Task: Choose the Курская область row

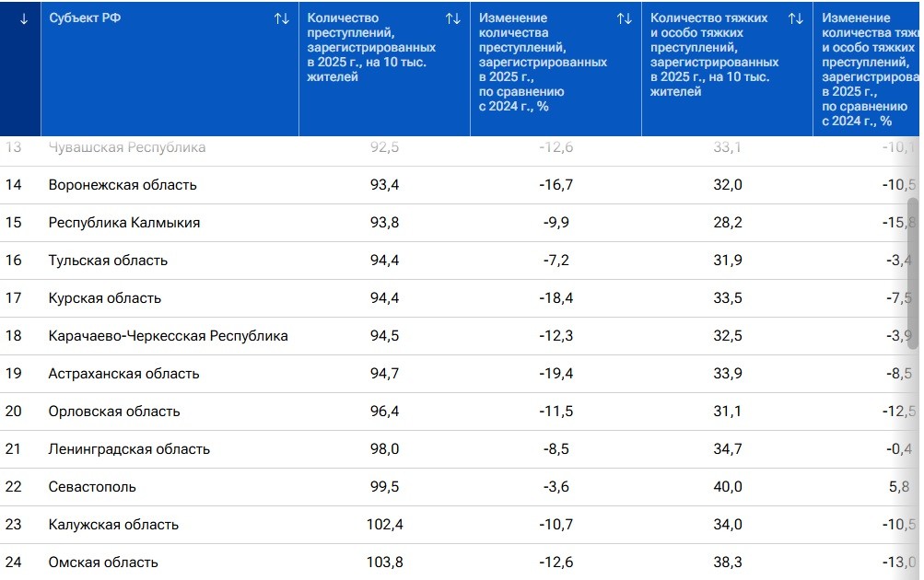Action: click(105, 298)
